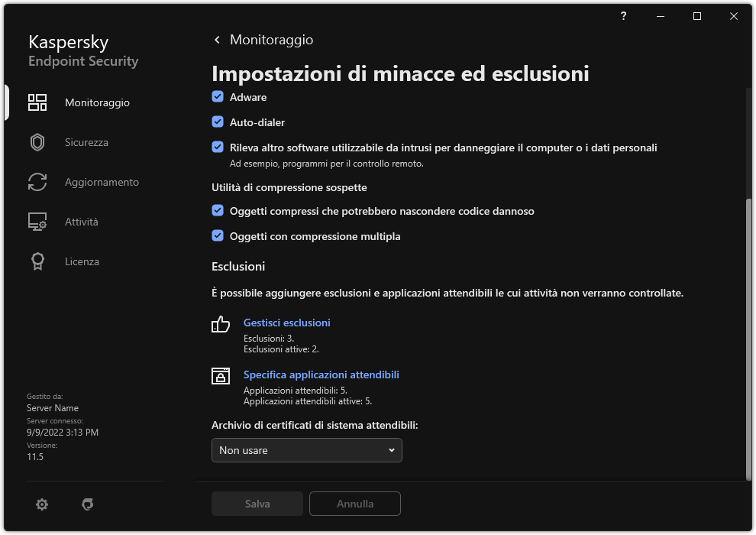Uncheck the Auto-dialer option
756x535 pixels.
[217, 122]
